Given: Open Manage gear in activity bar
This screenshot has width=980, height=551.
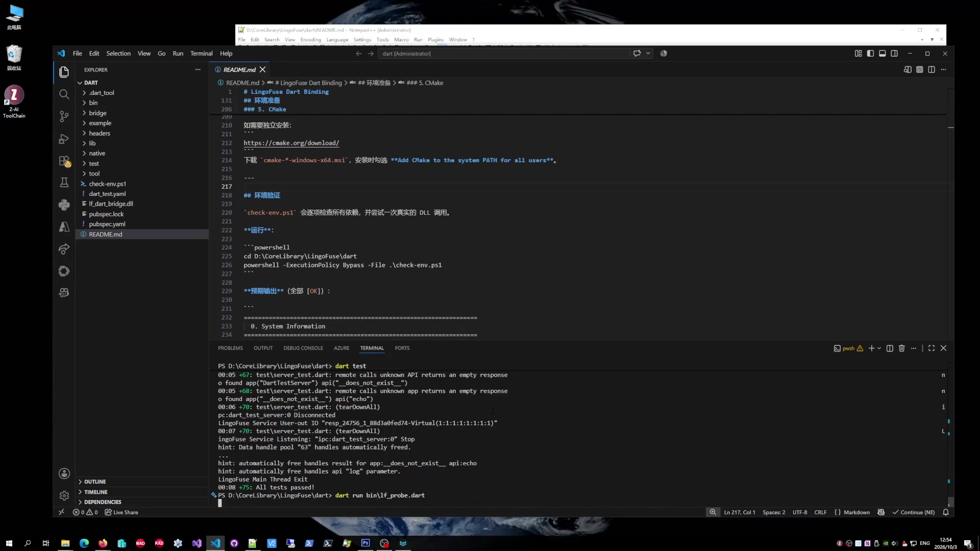Looking at the screenshot, I should coord(64,495).
